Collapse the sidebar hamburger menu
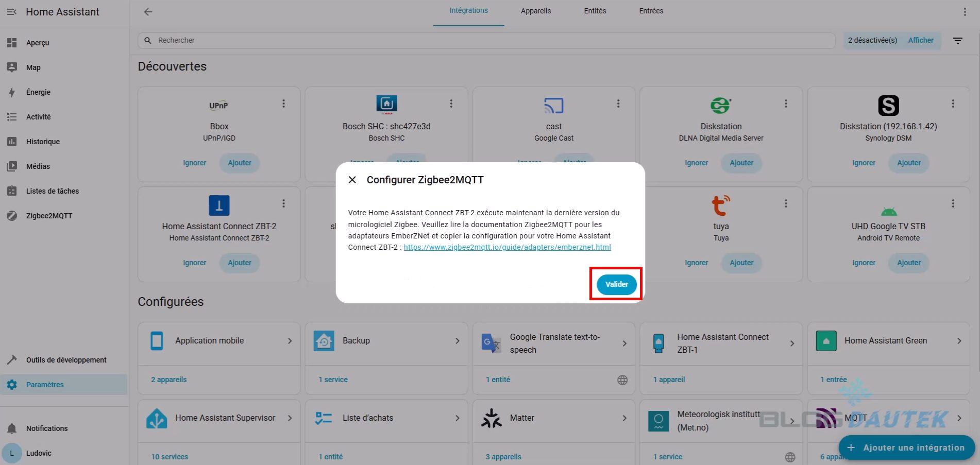This screenshot has height=465, width=980. 12,12
